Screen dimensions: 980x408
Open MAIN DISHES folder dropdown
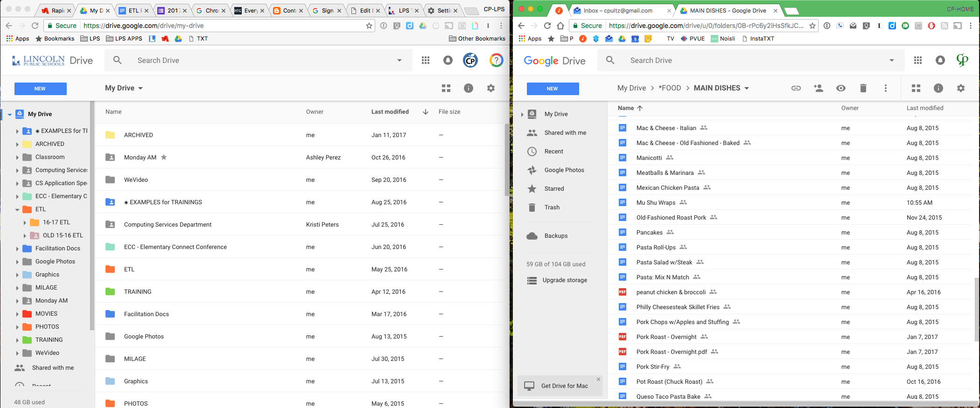click(x=747, y=88)
